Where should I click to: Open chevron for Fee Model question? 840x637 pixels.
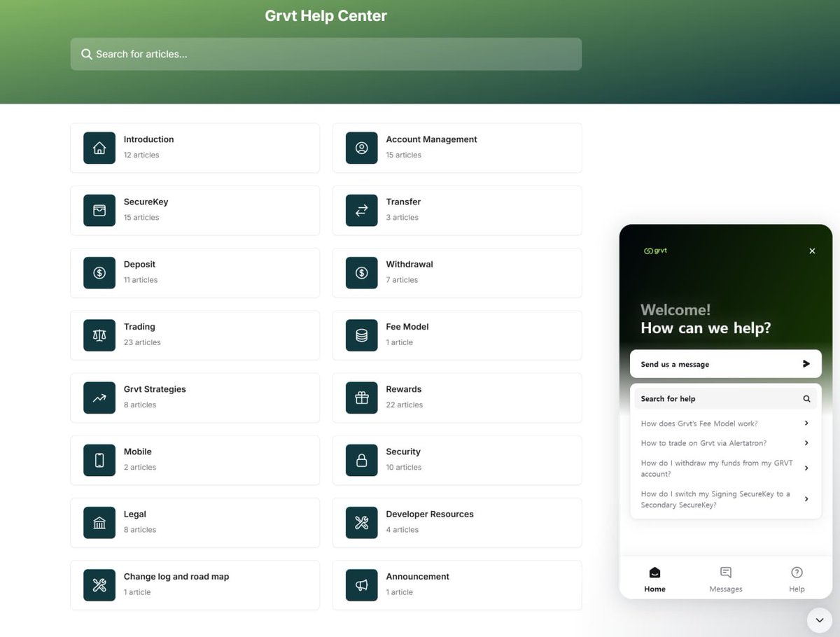tap(806, 423)
